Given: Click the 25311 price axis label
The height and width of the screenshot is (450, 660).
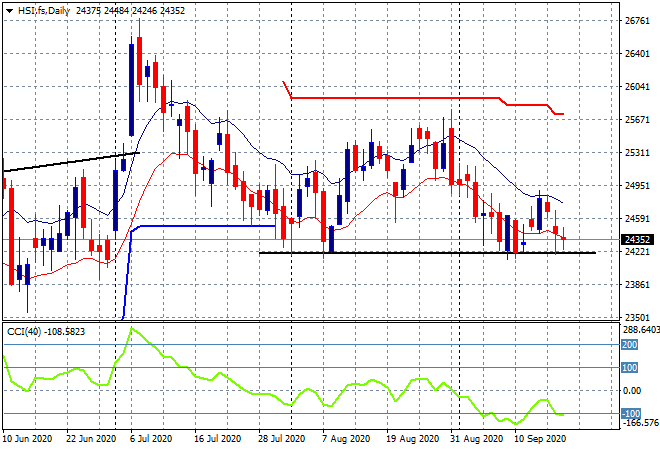Looking at the screenshot, I should [637, 152].
